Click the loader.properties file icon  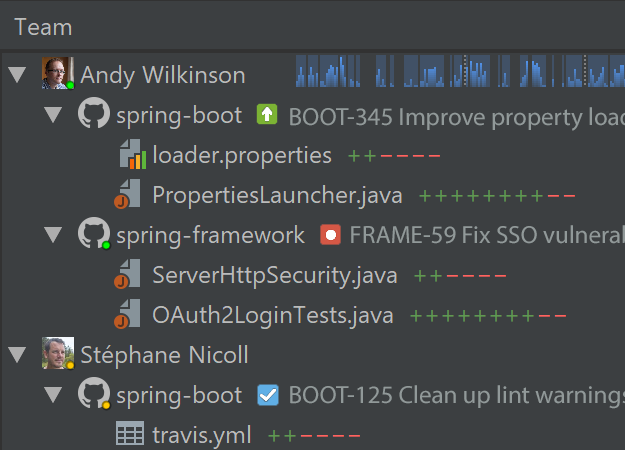(133, 154)
